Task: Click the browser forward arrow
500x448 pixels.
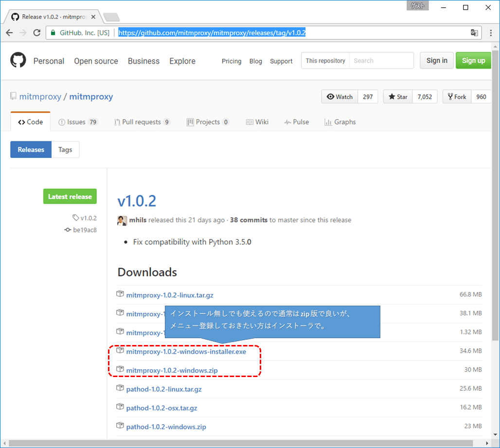Action: [x=23, y=33]
